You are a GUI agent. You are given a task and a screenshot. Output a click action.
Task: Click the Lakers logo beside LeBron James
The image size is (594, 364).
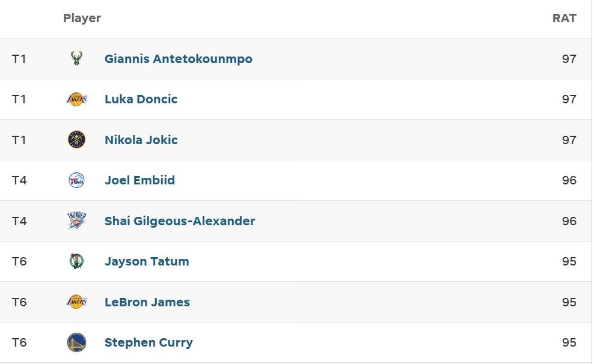(x=76, y=302)
